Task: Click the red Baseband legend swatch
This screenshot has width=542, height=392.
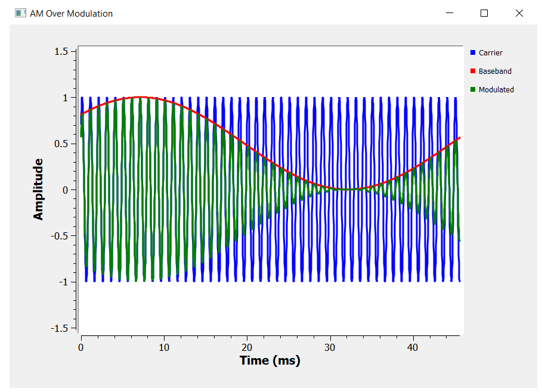Action: point(473,71)
